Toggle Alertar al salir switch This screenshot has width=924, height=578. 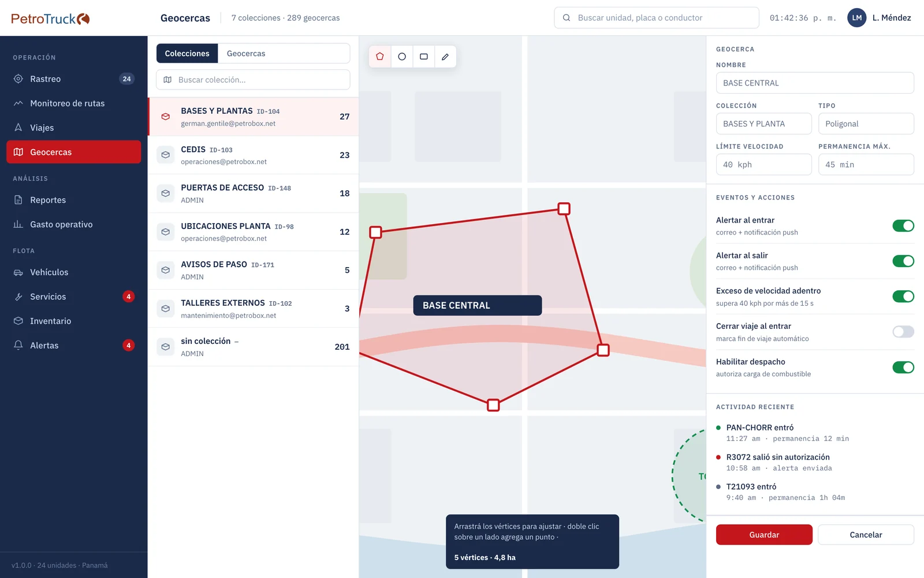pos(903,261)
